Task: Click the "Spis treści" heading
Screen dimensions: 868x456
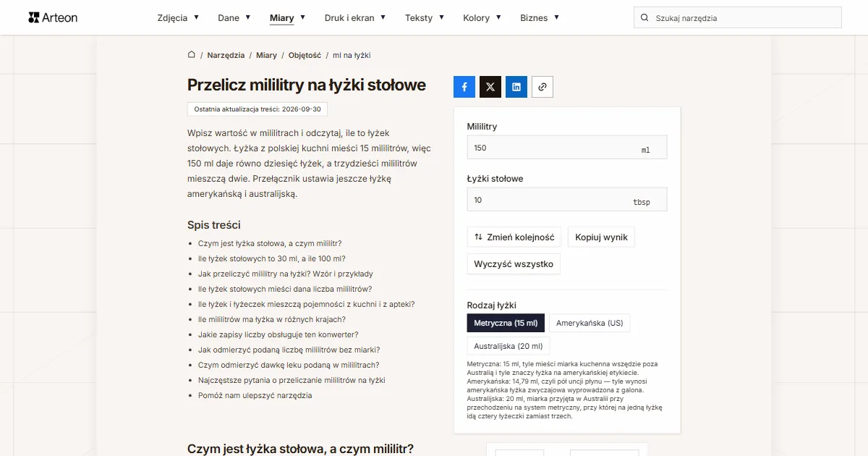Action: point(214,225)
